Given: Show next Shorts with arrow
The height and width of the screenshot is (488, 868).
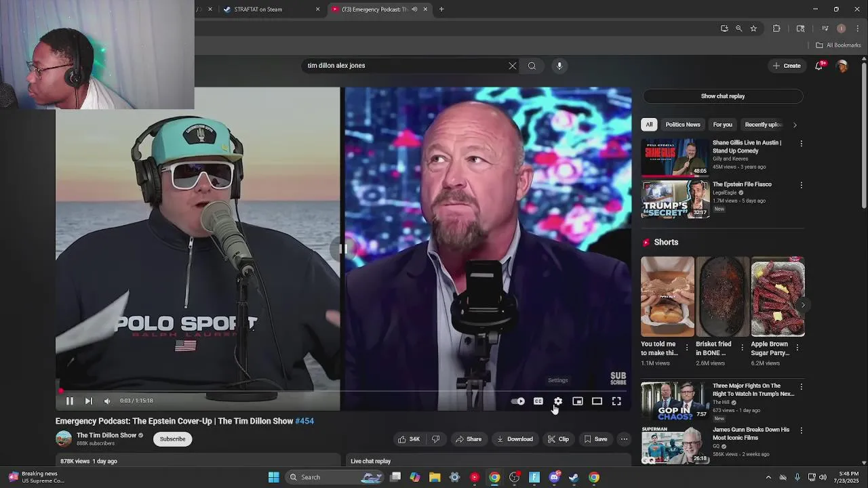Looking at the screenshot, I should point(802,305).
